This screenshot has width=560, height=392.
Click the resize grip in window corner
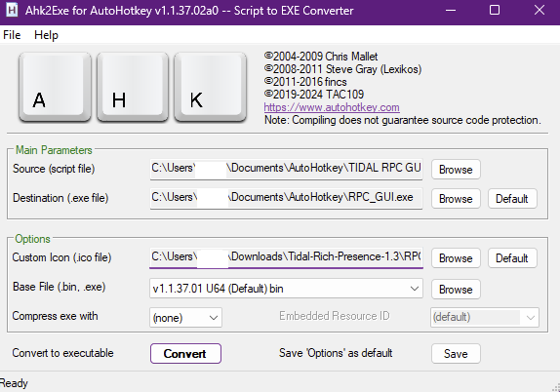pyautogui.click(x=556, y=388)
